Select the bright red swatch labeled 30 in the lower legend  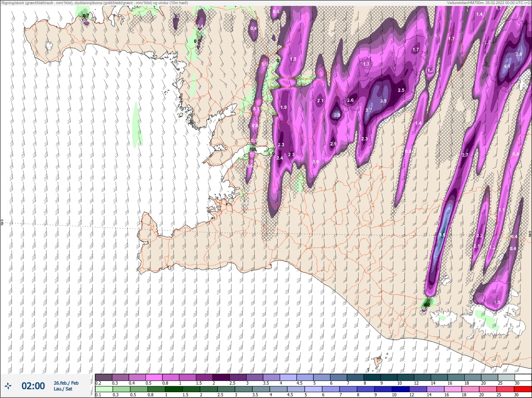click(x=523, y=390)
